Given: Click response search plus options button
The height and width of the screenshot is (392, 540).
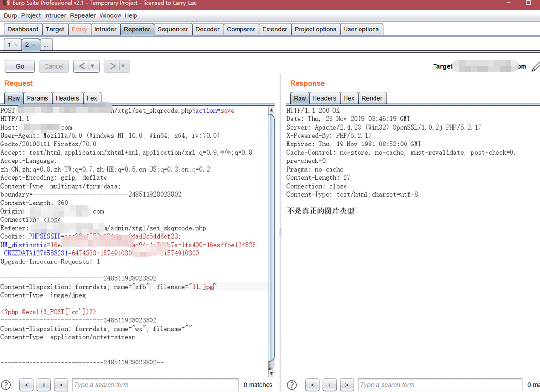Looking at the screenshot, I should [x=330, y=385].
